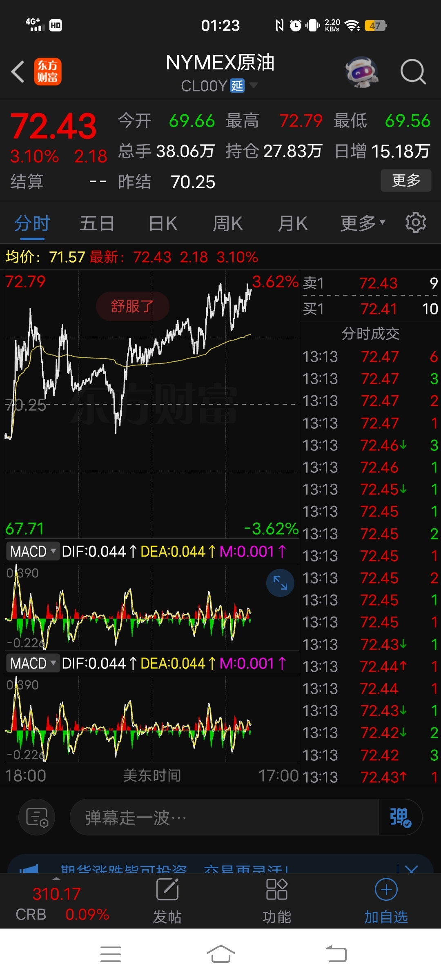The height and width of the screenshot is (980, 441).
Task: Open the 更多 chart period dropdown
Action: (x=363, y=223)
